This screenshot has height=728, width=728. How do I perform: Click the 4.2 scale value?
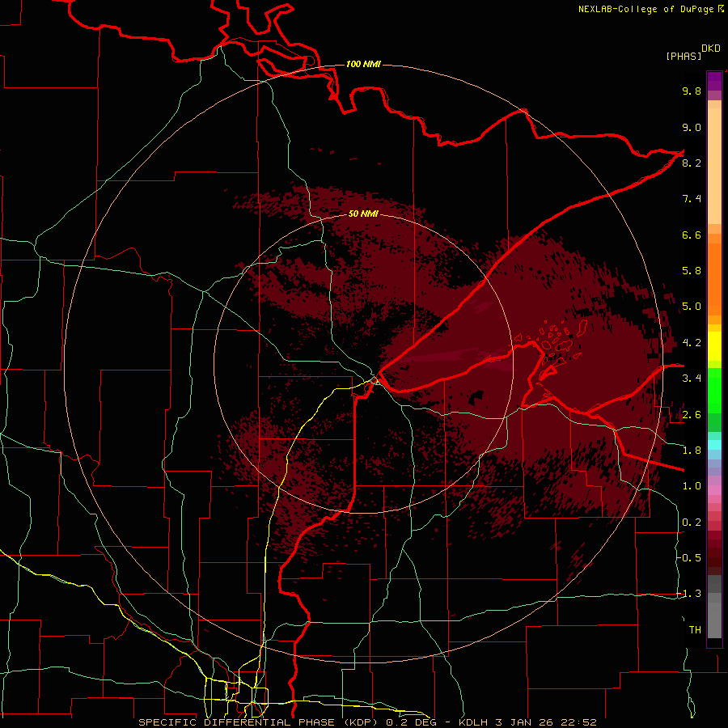pyautogui.click(x=692, y=343)
